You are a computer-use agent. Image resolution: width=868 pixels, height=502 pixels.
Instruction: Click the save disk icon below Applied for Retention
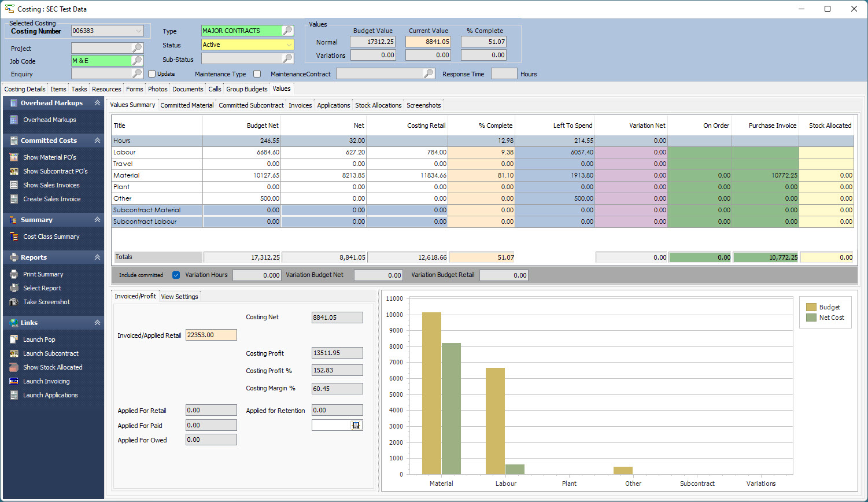coord(356,425)
